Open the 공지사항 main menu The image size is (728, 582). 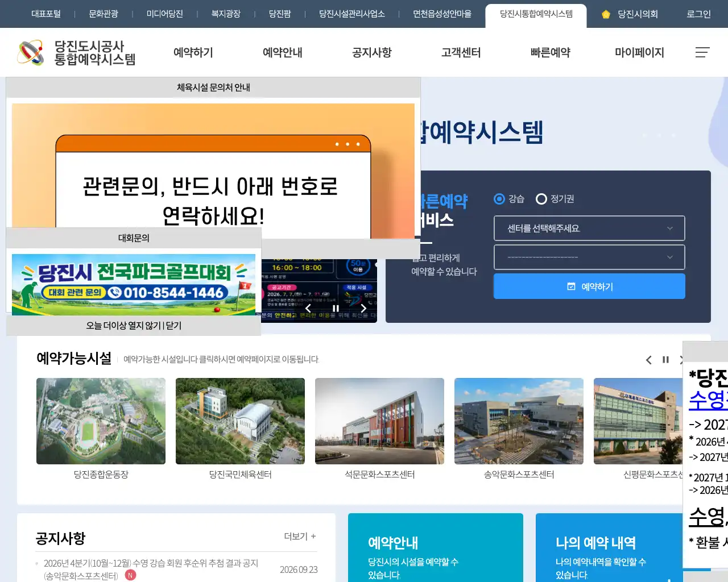[372, 52]
